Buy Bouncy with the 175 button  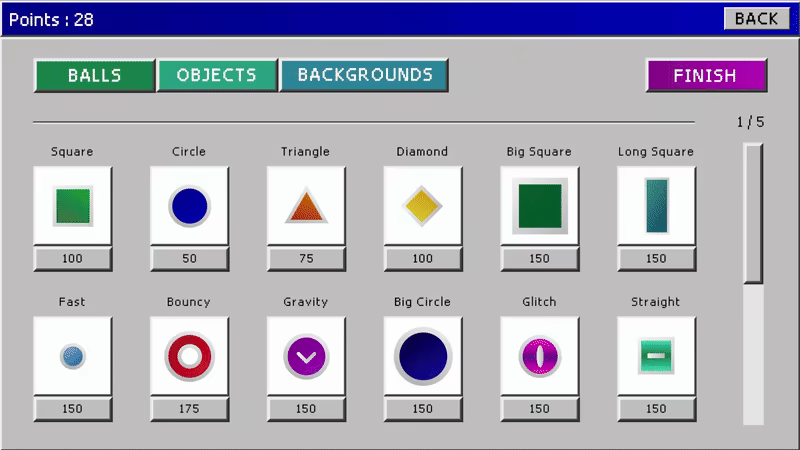click(189, 409)
